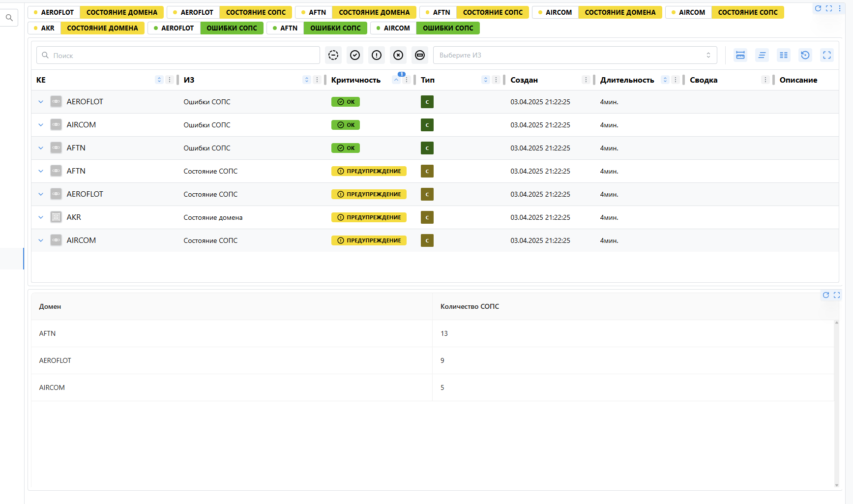Toggle the dashed-circle unknown status filter
Screen dimensions: 853x504
[333, 55]
